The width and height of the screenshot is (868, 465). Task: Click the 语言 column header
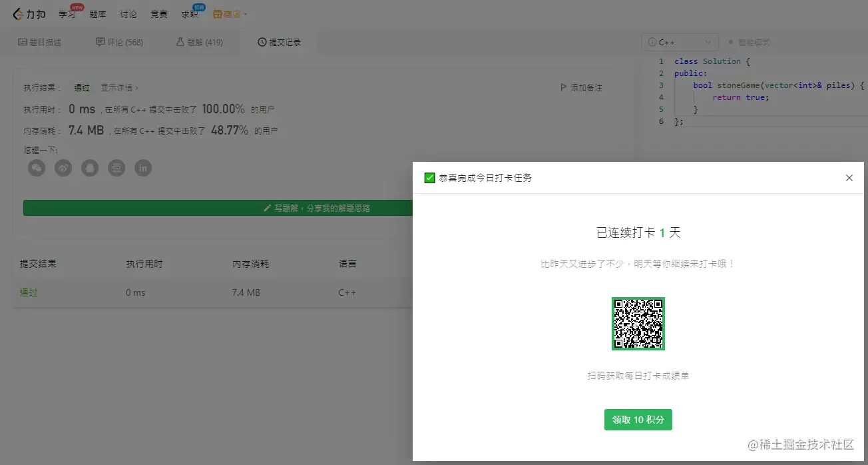click(x=347, y=264)
